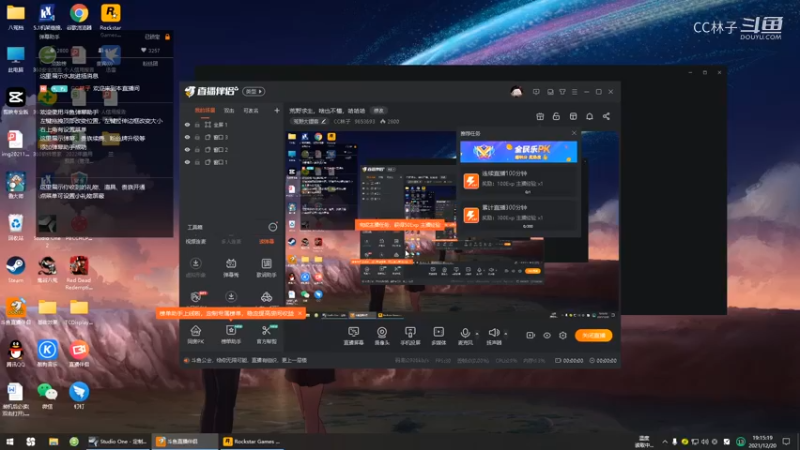The width and height of the screenshot is (800, 450).
Task: Toggle visibility of 窗口2 source
Action: [187, 149]
